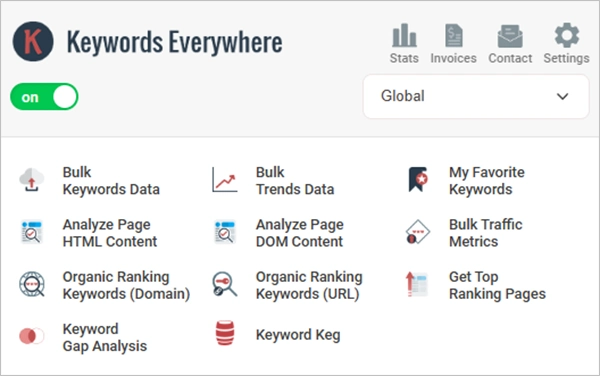The width and height of the screenshot is (600, 376).
Task: Click the red Keyword Keg barrel icon
Action: [225, 333]
